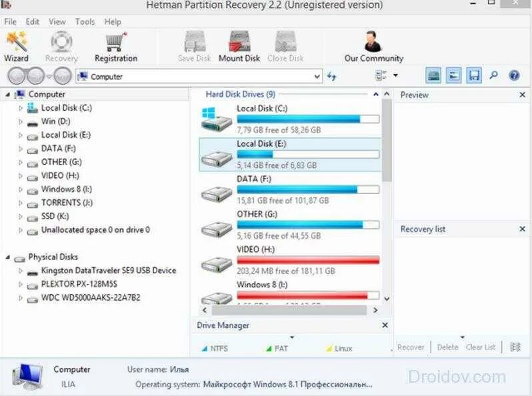This screenshot has height=396, width=532.
Task: Click the Recover button
Action: [x=411, y=347]
